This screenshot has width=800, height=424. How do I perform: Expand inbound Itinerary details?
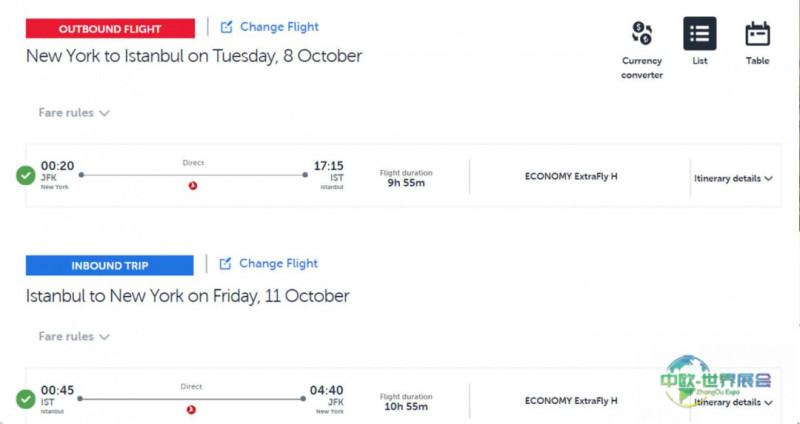point(733,402)
